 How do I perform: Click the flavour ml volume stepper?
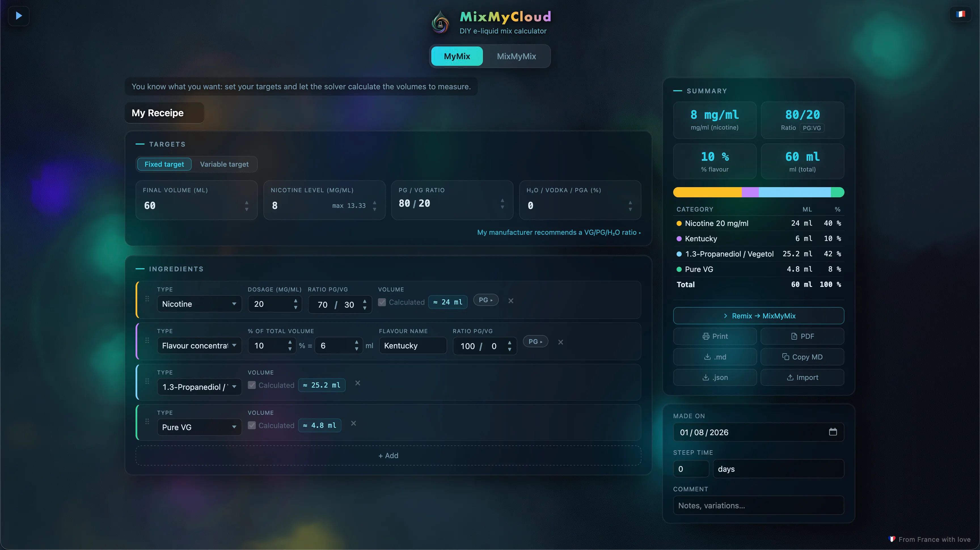[x=356, y=346]
